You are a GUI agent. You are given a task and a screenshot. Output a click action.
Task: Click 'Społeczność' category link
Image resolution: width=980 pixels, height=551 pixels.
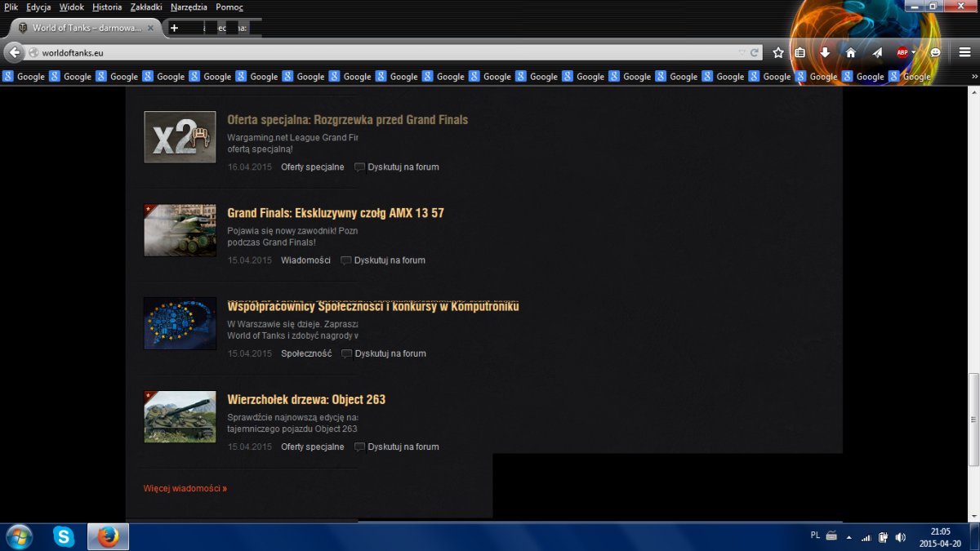point(306,353)
